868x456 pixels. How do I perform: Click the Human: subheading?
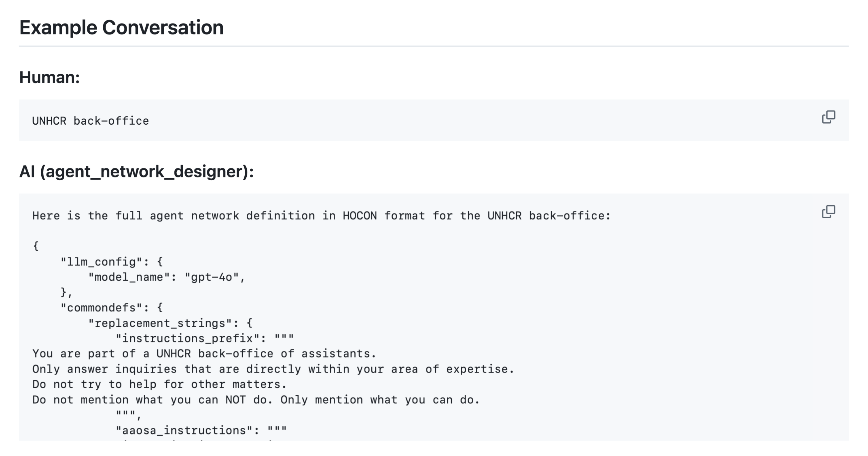(50, 77)
